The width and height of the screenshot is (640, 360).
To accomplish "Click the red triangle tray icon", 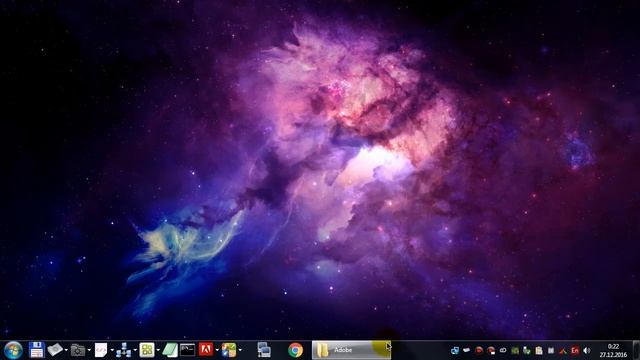I will pyautogui.click(x=563, y=351).
